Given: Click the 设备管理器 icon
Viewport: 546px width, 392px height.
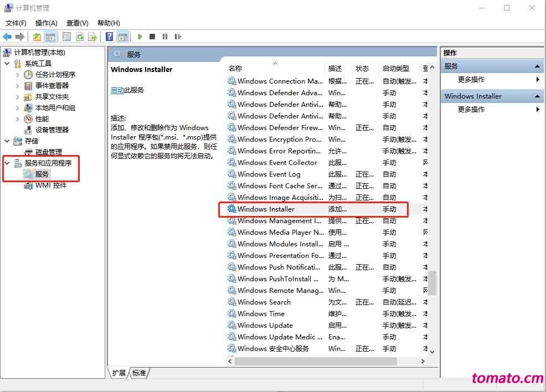Looking at the screenshot, I should (x=28, y=130).
